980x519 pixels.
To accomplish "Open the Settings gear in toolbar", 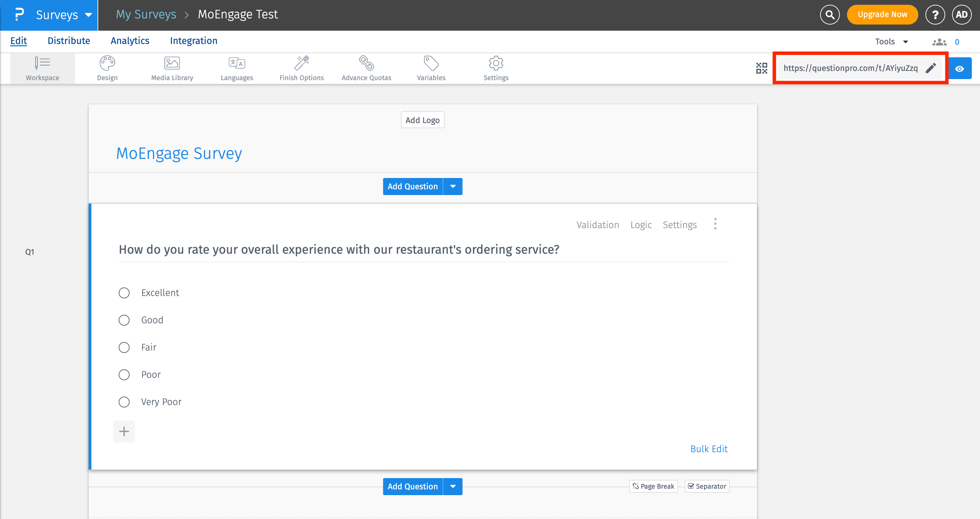I will tap(496, 69).
